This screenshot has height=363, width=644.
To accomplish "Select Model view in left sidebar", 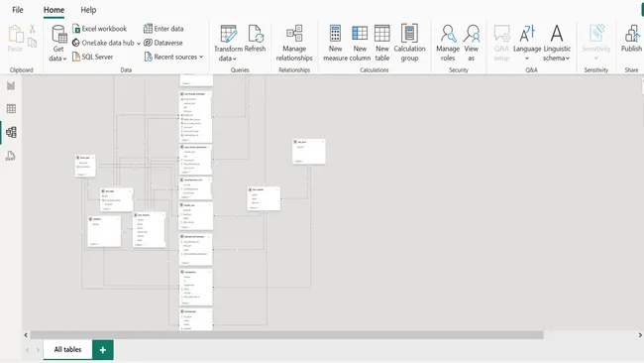I will click(x=11, y=132).
